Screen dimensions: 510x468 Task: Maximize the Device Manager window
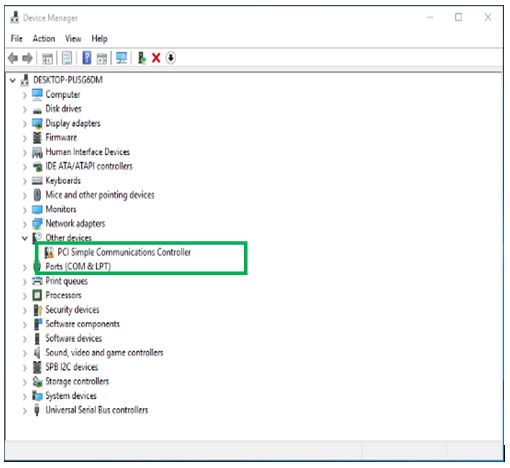(458, 17)
